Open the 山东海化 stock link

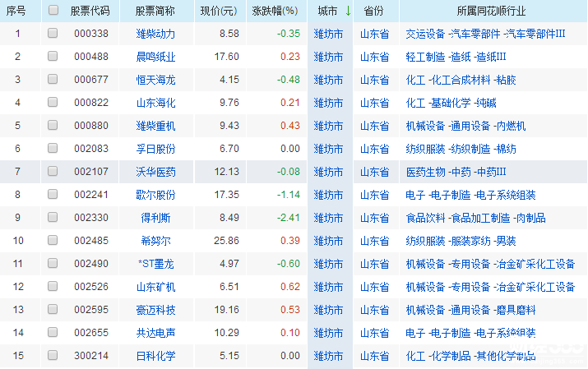click(x=155, y=103)
